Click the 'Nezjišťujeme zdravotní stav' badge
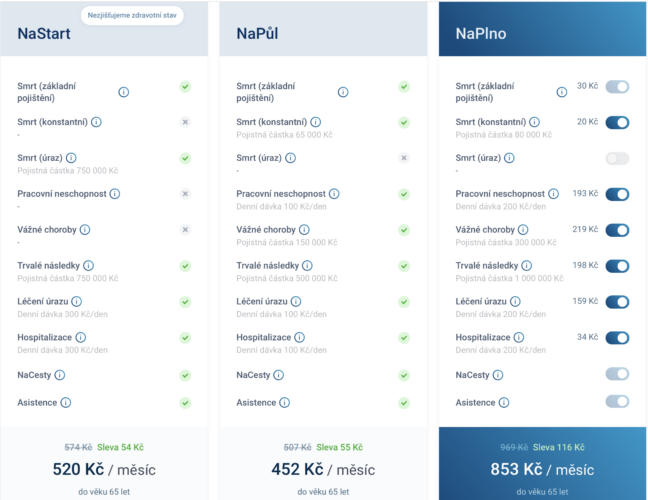648x500 pixels. coord(132,15)
